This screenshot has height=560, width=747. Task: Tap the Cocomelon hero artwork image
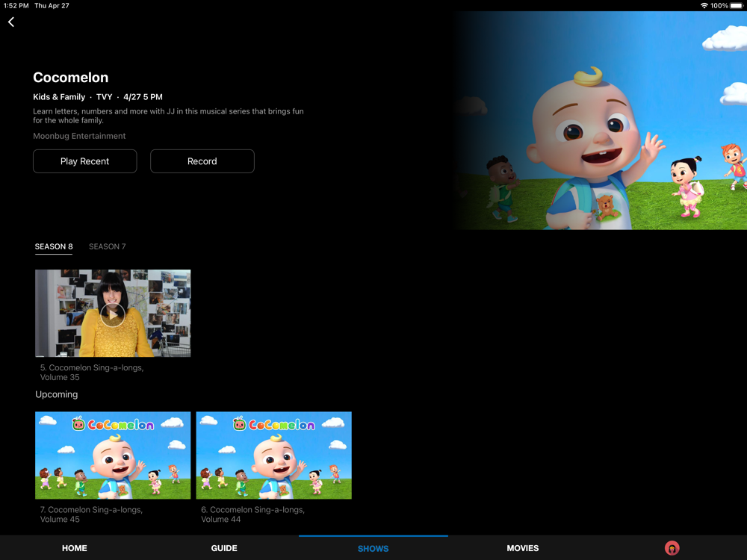601,120
